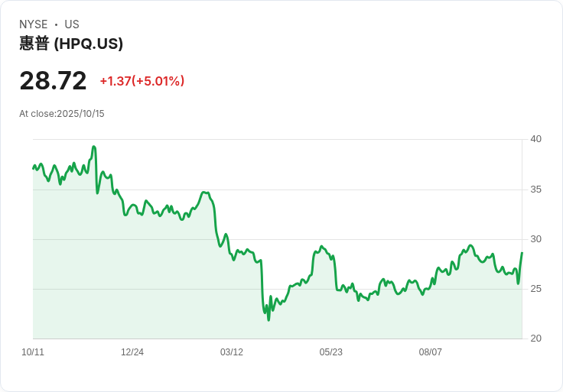
Task: Click the 35 y-axis price label
Action: [x=536, y=190]
